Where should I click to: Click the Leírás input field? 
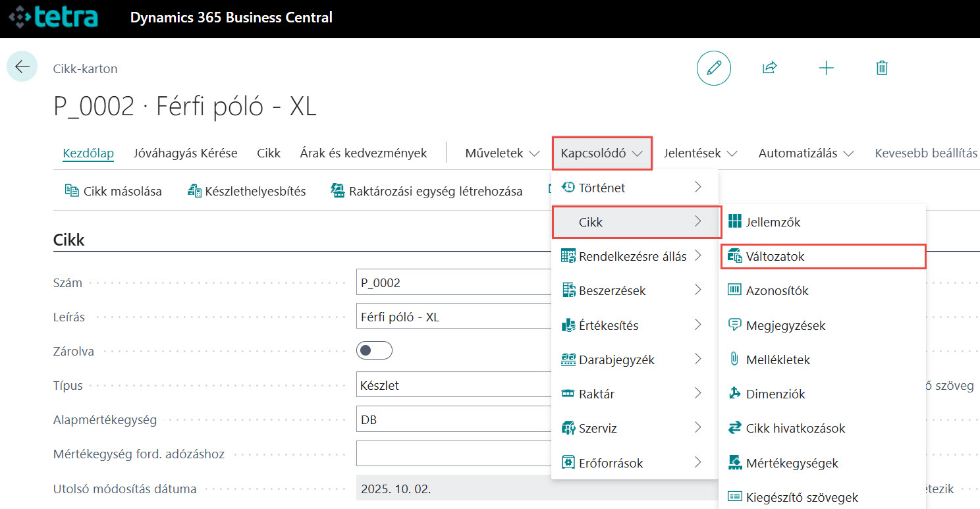[454, 317]
